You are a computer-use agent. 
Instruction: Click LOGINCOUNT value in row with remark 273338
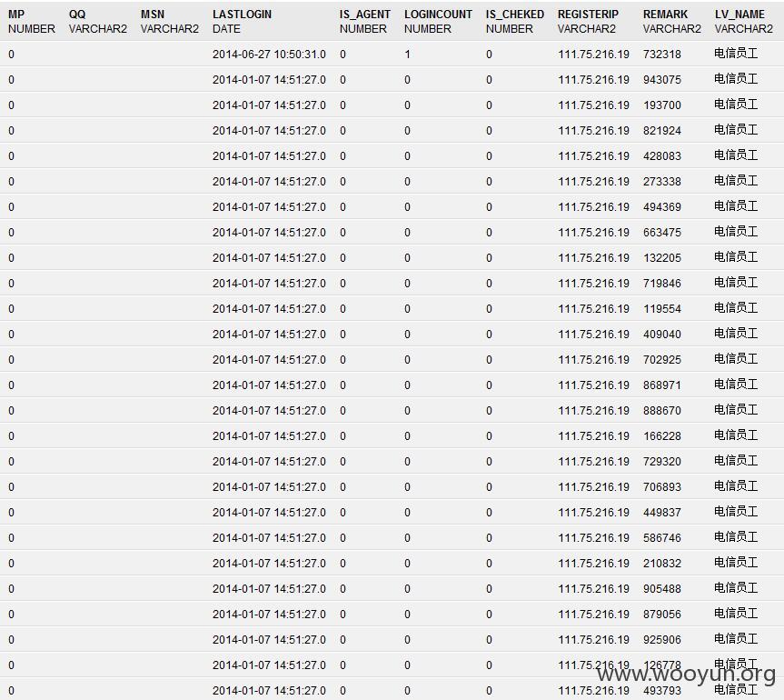408,182
